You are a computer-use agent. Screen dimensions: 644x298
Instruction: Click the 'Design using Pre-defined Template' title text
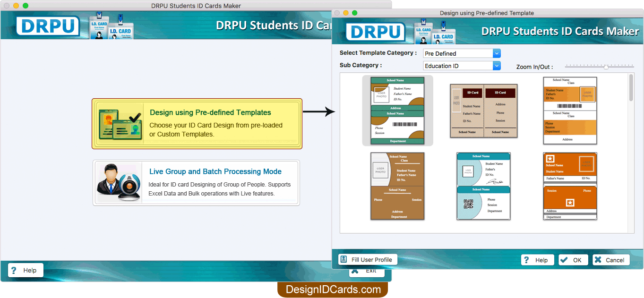487,13
